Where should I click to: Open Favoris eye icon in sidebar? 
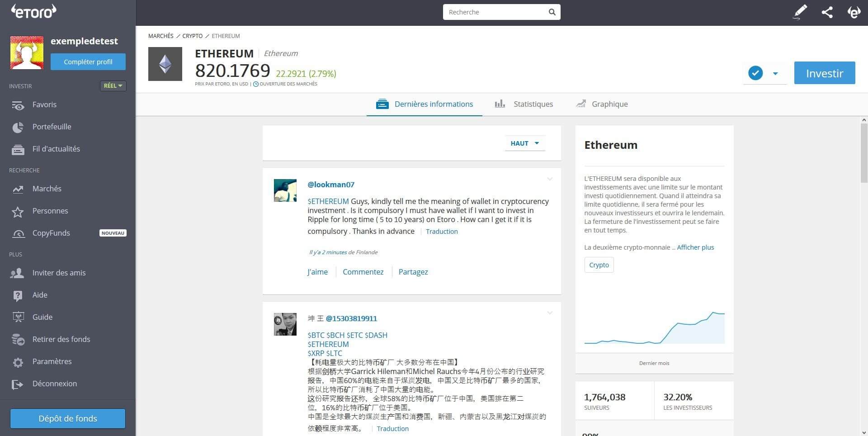18,105
